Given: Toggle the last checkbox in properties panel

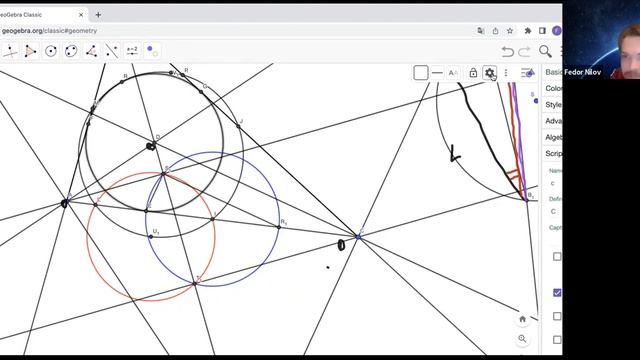Looking at the screenshot, I should tap(557, 340).
